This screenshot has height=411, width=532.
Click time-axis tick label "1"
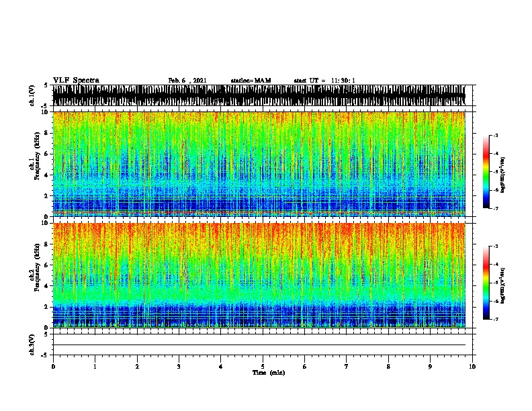[95, 367]
